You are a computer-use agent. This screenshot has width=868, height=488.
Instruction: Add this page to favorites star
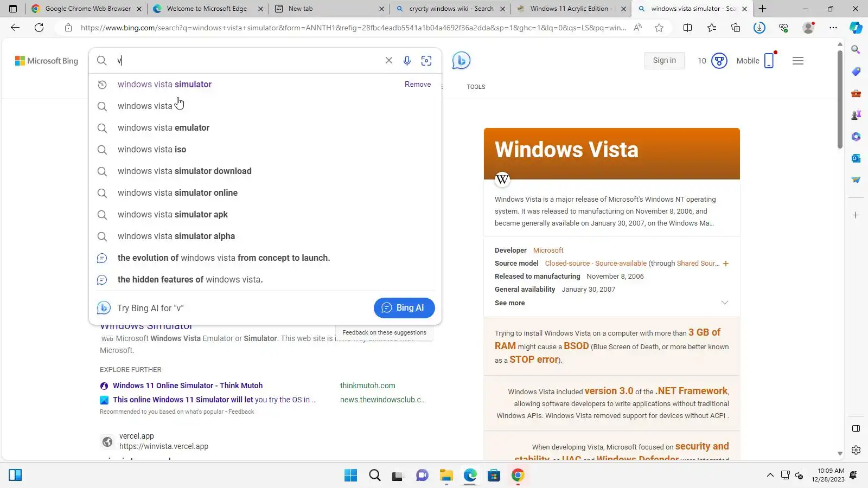(659, 28)
